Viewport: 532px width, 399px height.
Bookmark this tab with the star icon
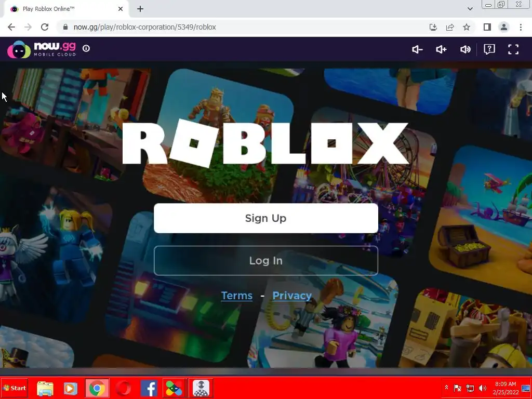point(467,27)
